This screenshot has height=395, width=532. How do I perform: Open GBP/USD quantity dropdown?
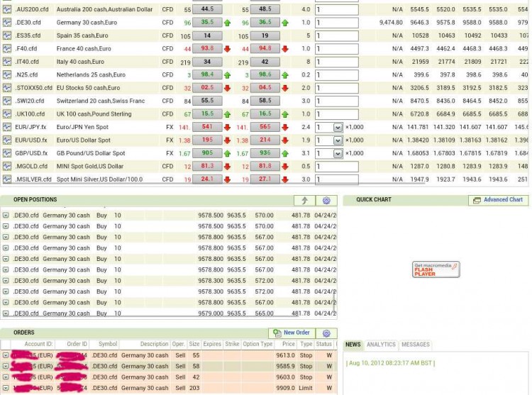point(338,154)
